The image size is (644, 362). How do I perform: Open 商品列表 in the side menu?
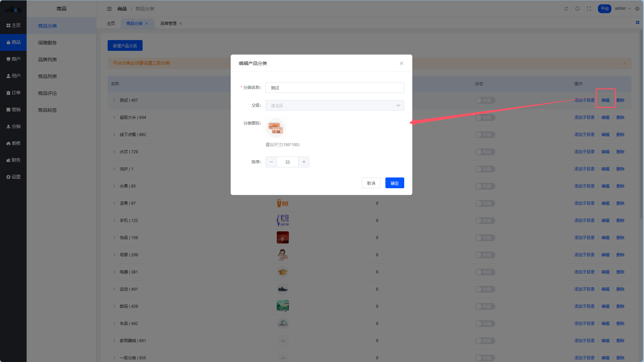(47, 76)
